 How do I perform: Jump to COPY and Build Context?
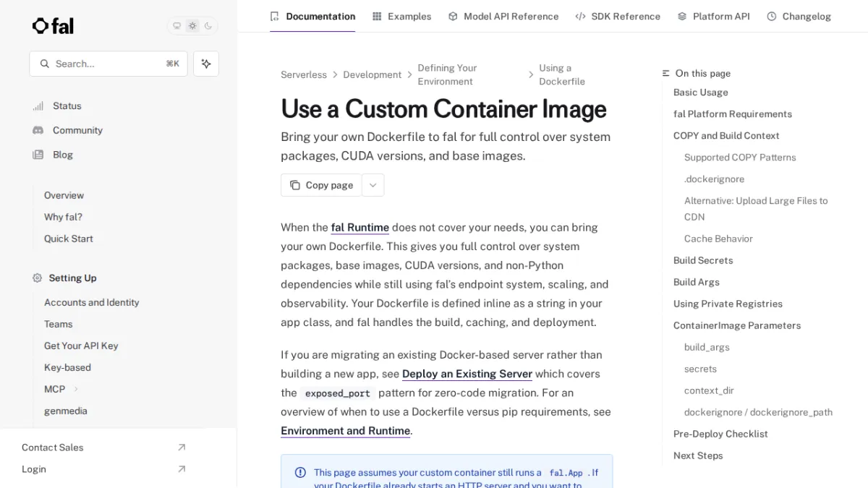coord(726,136)
